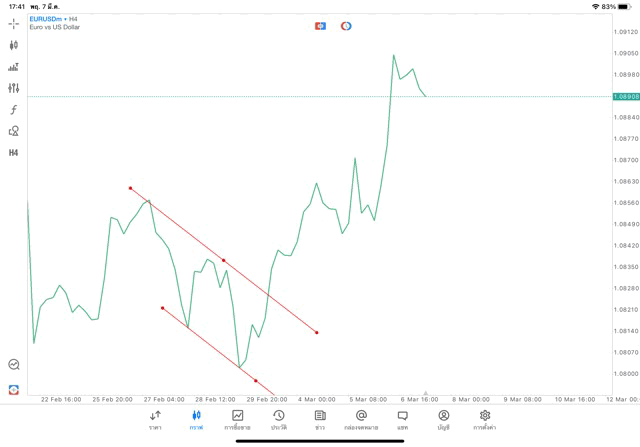Click the circular red-blue icon atop chart
Image resolution: width=640 pixels, height=447 pixels.
tap(346, 26)
